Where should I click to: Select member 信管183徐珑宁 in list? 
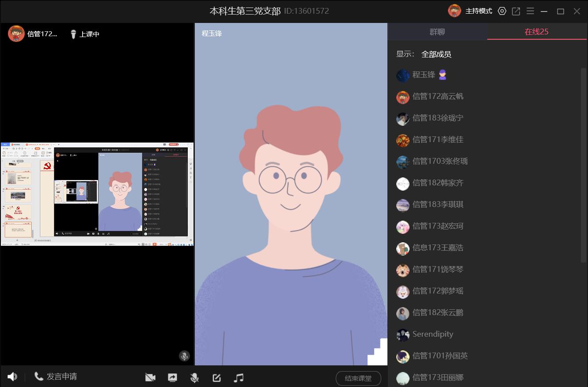click(437, 118)
